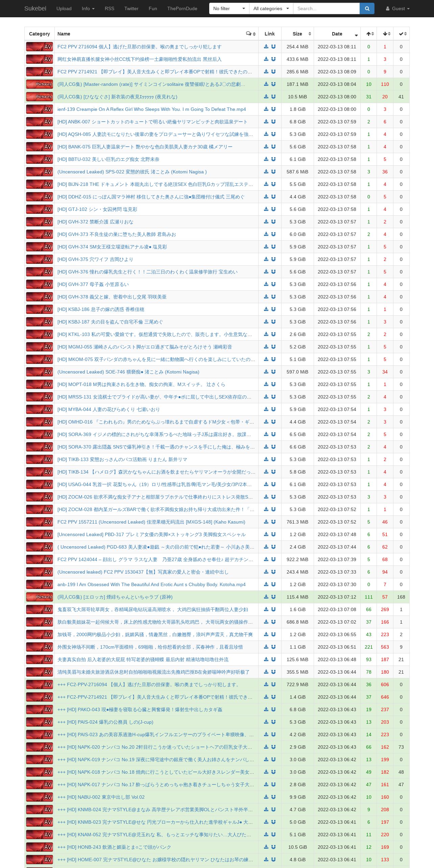Open magnet link for ienf-139 row
Screen dimensions: 434x868
click(x=273, y=109)
